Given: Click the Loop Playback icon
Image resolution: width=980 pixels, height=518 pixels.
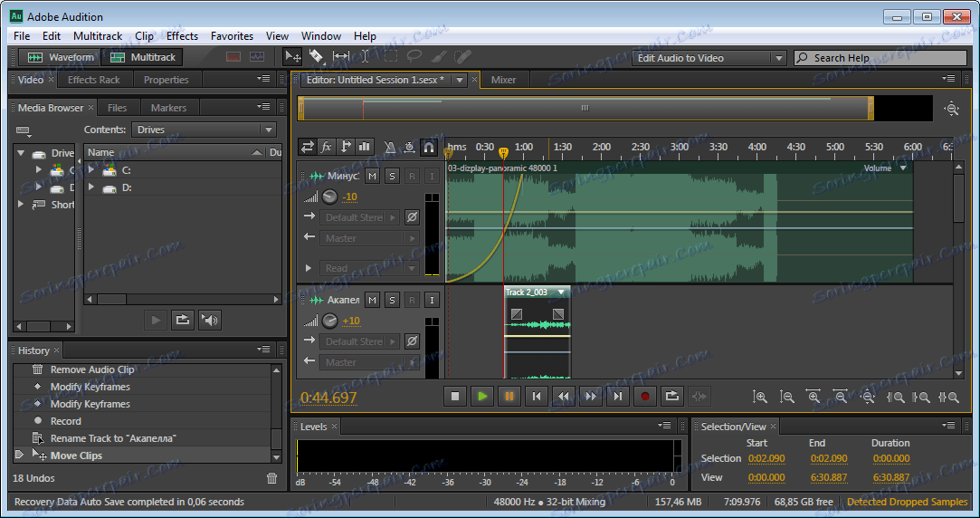Looking at the screenshot, I should [672, 396].
